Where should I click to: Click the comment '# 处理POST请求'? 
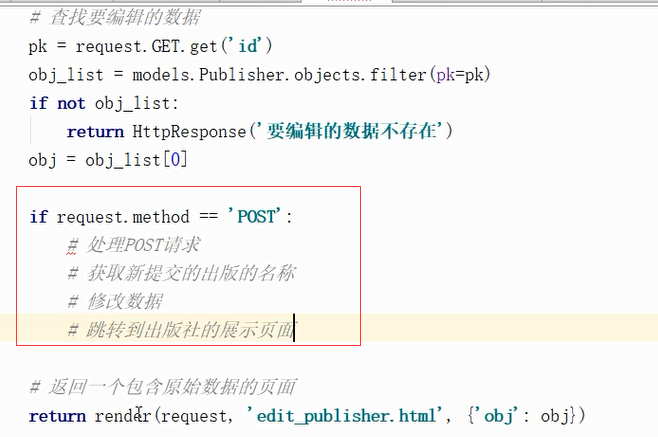tap(134, 245)
